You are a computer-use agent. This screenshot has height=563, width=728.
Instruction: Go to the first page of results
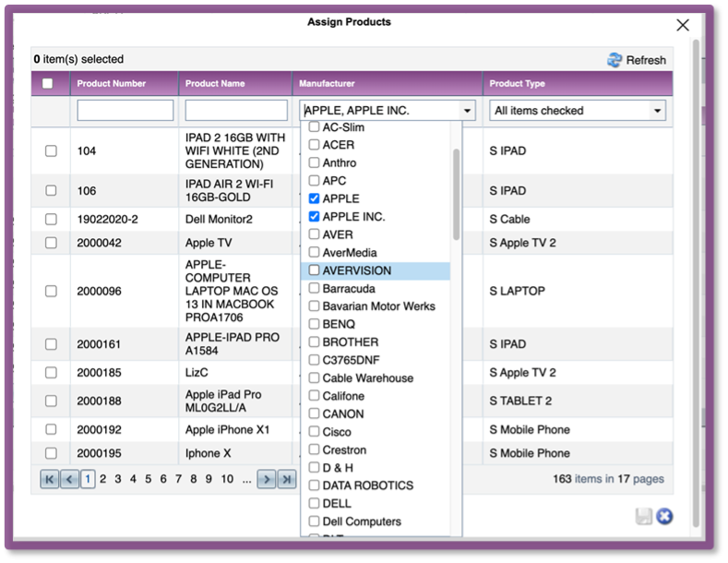pyautogui.click(x=50, y=479)
